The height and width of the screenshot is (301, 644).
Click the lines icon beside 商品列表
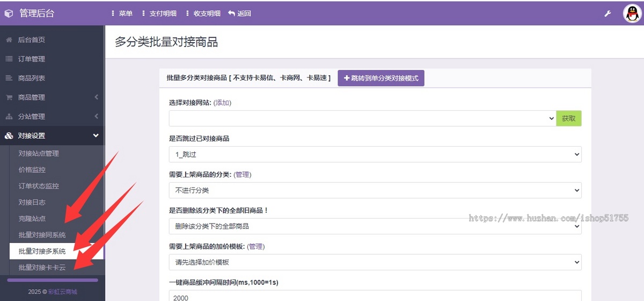[x=9, y=78]
